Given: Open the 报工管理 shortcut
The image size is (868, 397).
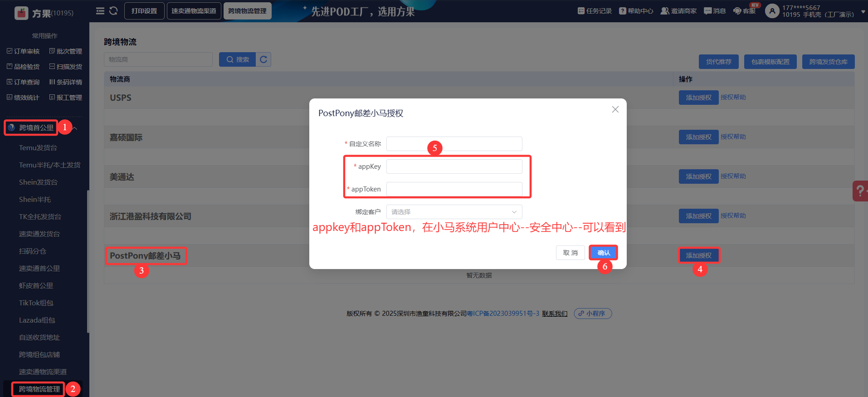Looking at the screenshot, I should [x=66, y=98].
